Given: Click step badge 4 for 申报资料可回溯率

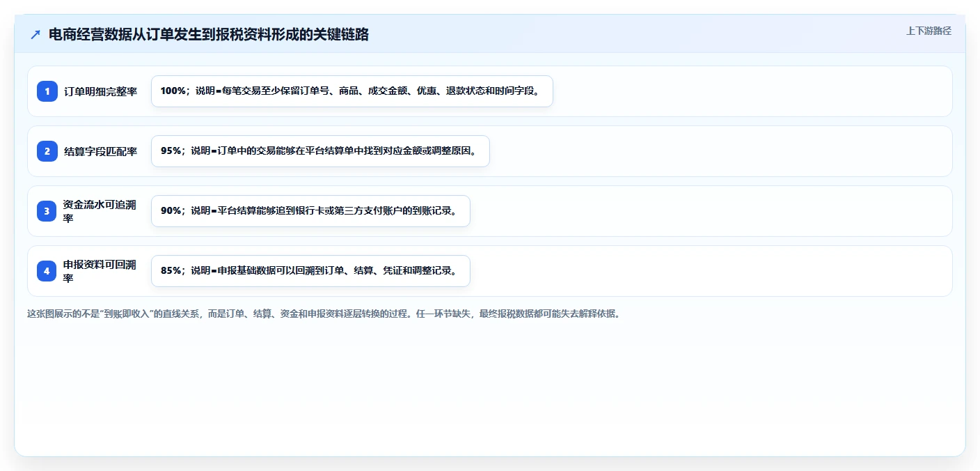Looking at the screenshot, I should pyautogui.click(x=47, y=271).
